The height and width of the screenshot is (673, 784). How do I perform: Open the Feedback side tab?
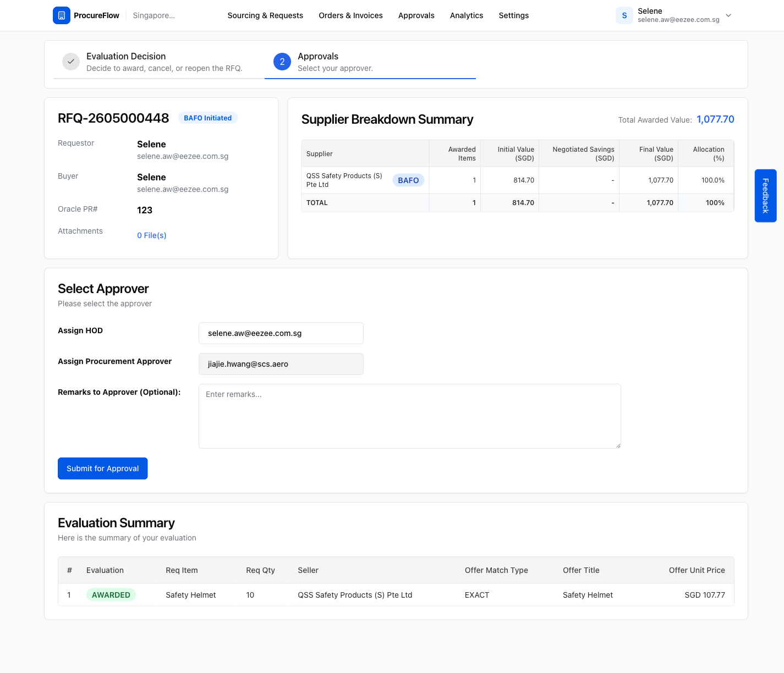(765, 196)
